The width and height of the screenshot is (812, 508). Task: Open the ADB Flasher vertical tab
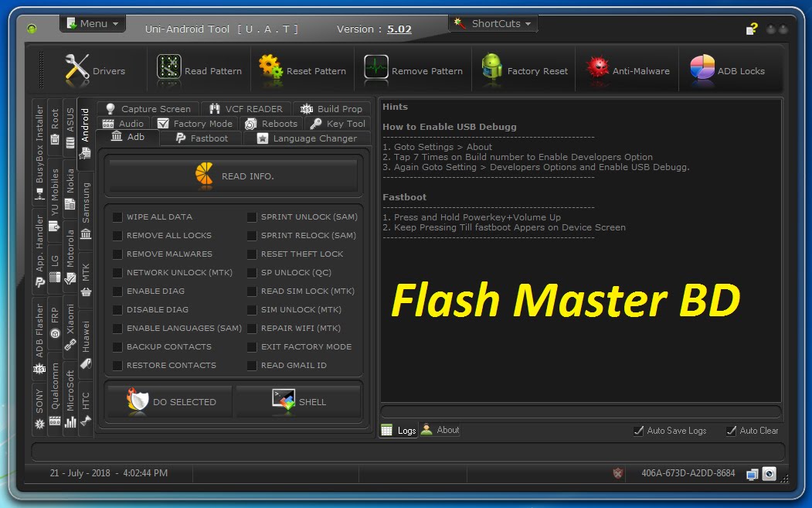point(39,338)
